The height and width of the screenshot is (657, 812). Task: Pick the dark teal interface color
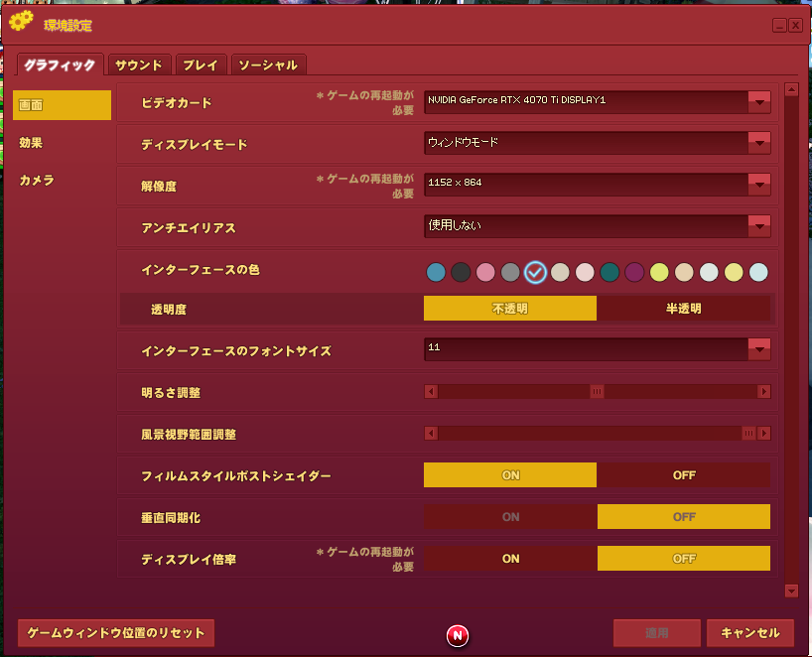click(x=609, y=272)
